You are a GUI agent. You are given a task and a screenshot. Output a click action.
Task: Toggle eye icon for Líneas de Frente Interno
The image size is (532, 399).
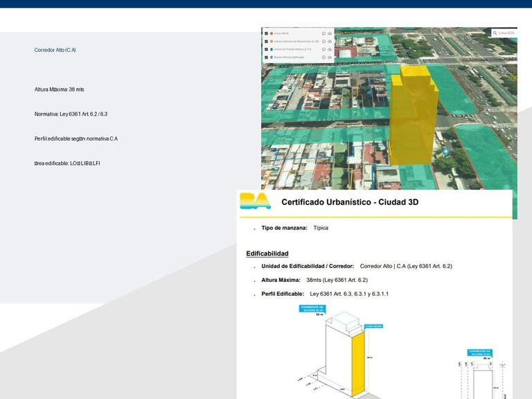(330, 49)
